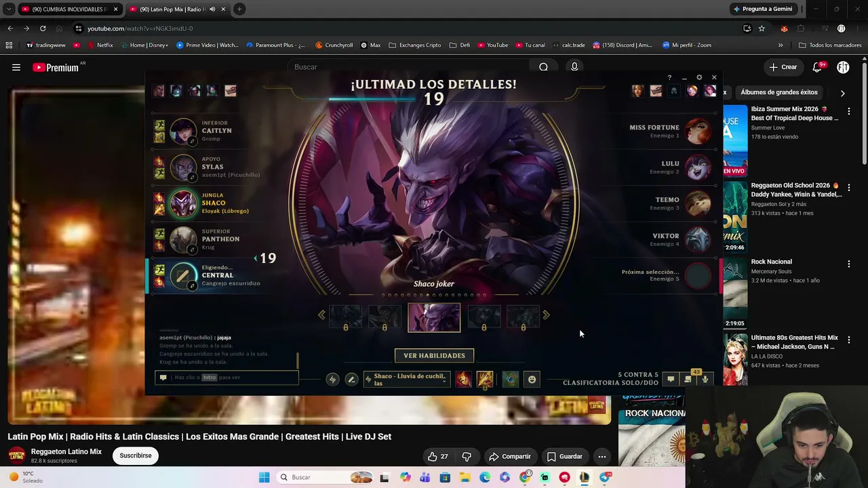Click Sylas's swap pick icon
Image resolution: width=868 pixels, height=488 pixels.
[192, 177]
